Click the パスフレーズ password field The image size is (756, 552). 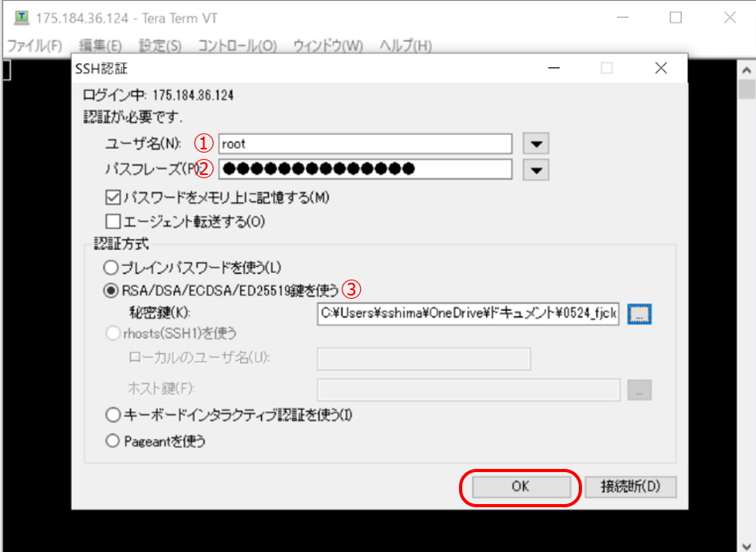pos(365,169)
